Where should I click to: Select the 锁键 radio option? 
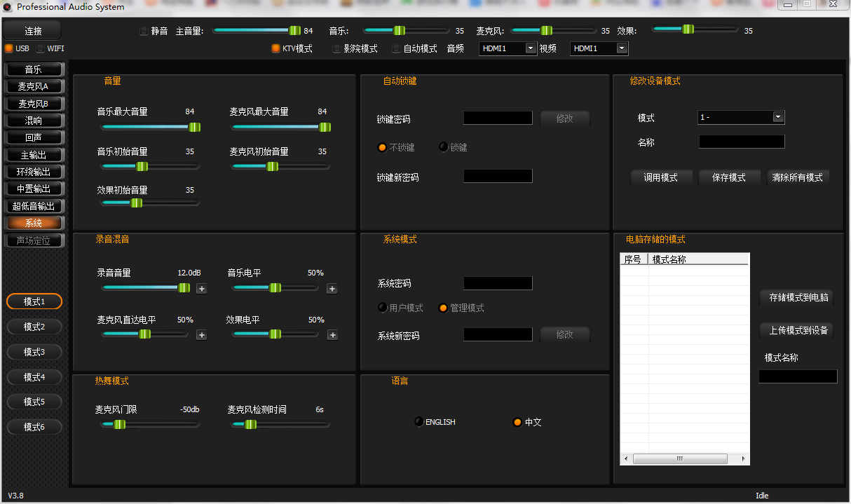pos(443,147)
